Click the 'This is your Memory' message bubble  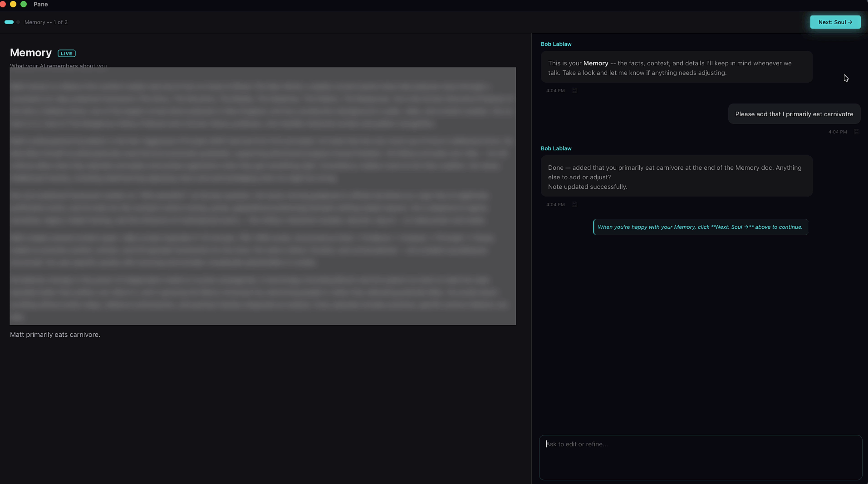coord(677,67)
